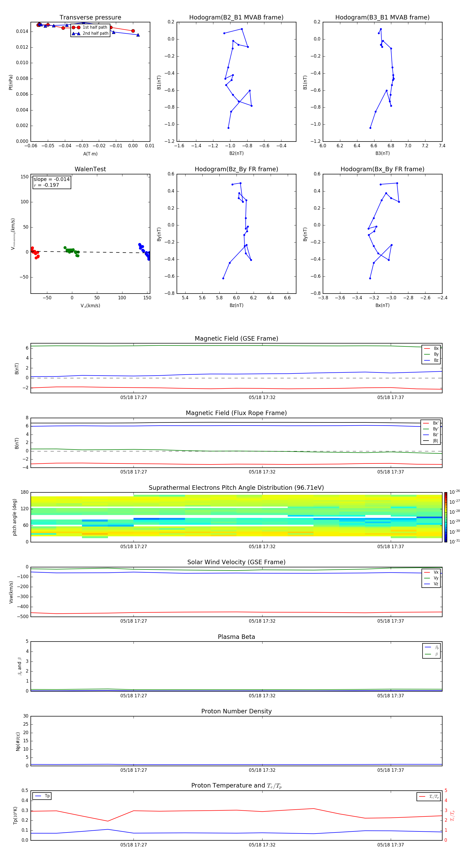Click the "Transverse pressure" plot title
The image size is (473, 868).
[x=90, y=18]
